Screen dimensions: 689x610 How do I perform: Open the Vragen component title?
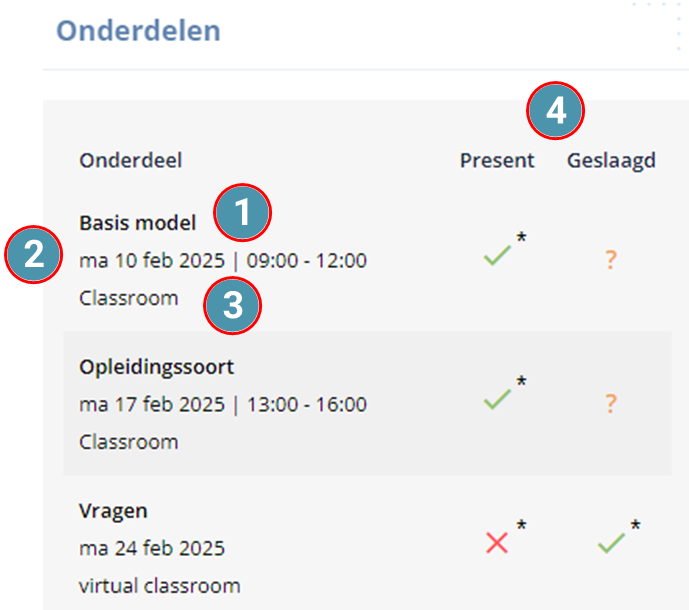click(113, 512)
